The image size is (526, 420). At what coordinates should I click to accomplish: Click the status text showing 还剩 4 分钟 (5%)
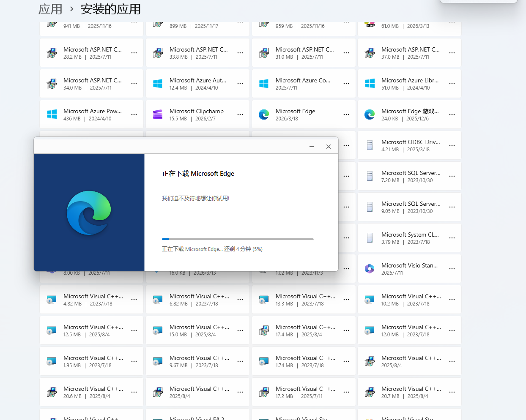pos(212,249)
